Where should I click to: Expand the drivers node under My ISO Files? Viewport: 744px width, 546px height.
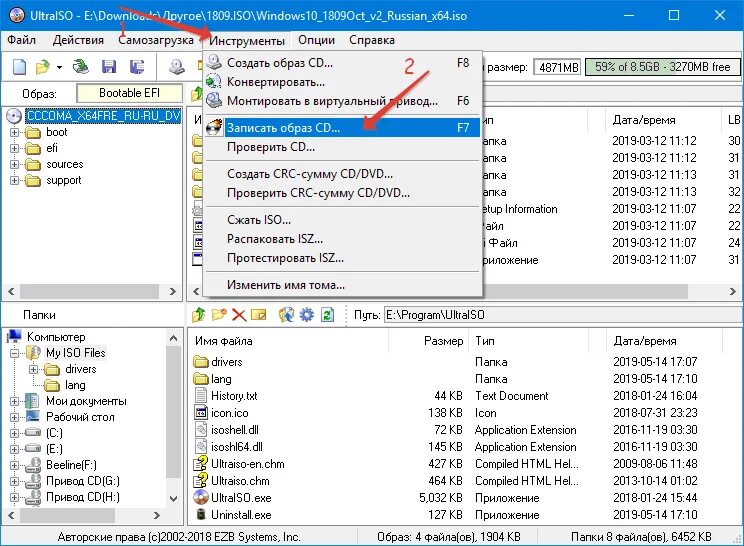point(33,369)
